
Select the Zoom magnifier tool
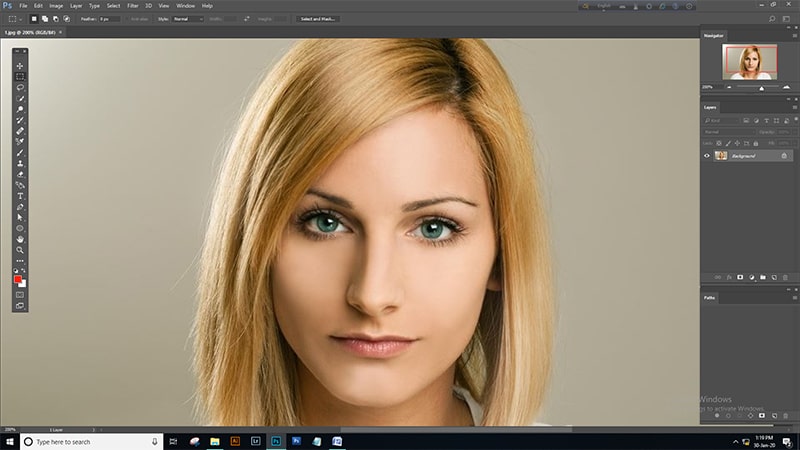20,250
